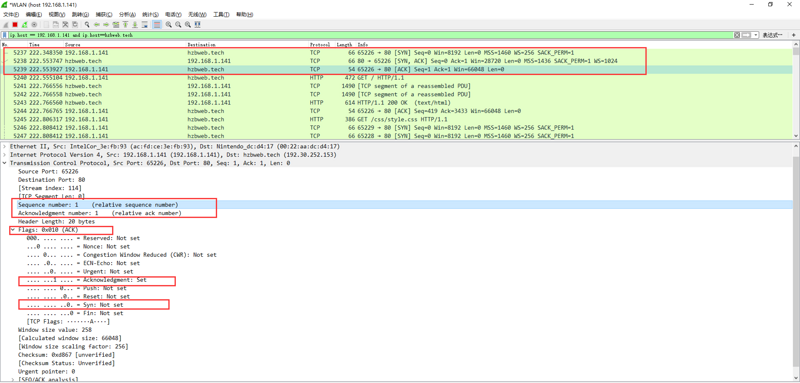Image resolution: width=800 pixels, height=383 pixels.
Task: Open a capture file from toolbar
Action: click(x=46, y=25)
